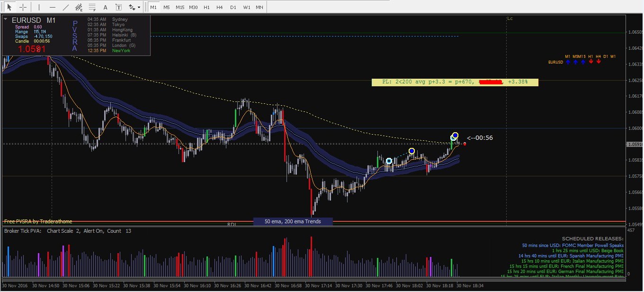Click the H1 red down arrow in trend table
The height and width of the screenshot is (292, 644).
tap(591, 62)
